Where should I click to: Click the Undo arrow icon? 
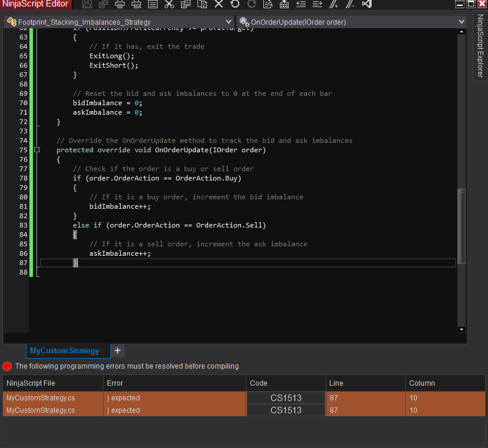click(235, 4)
